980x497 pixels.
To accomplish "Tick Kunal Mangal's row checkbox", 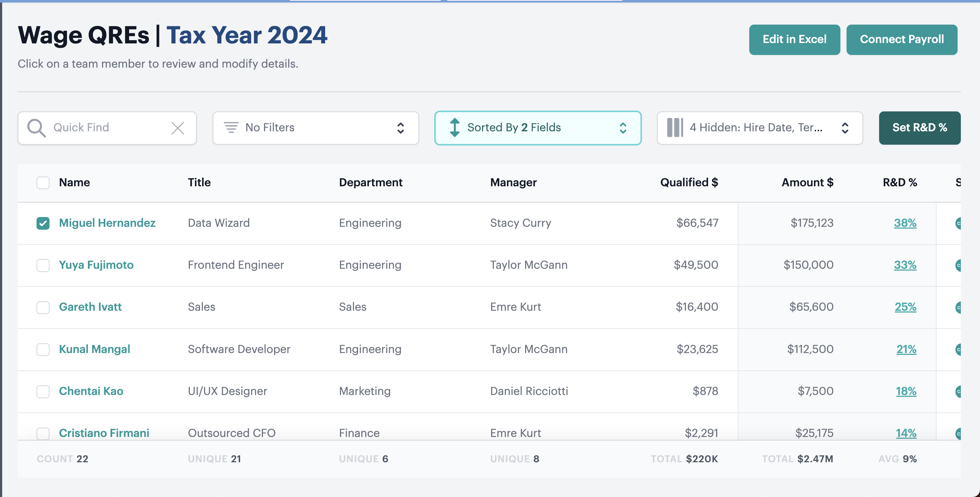I will click(43, 349).
